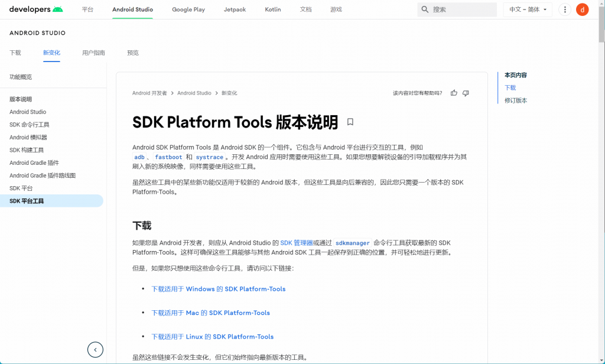Open the 中文 – 简体 language dropdown
The height and width of the screenshot is (364, 605).
(x=528, y=9)
